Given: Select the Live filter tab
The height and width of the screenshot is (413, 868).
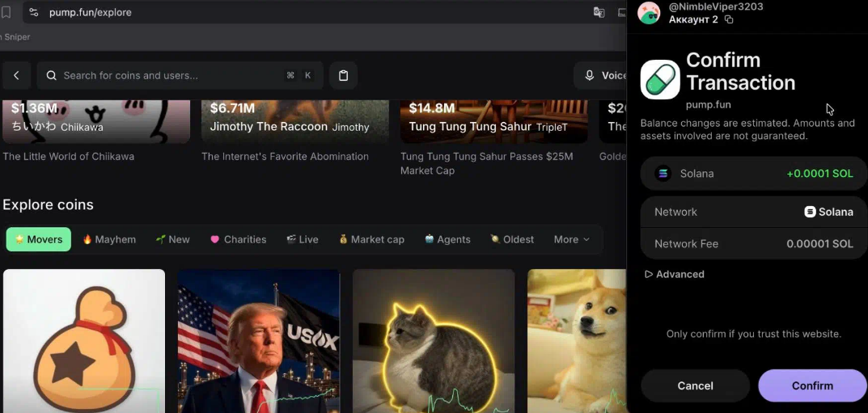Looking at the screenshot, I should pyautogui.click(x=303, y=239).
